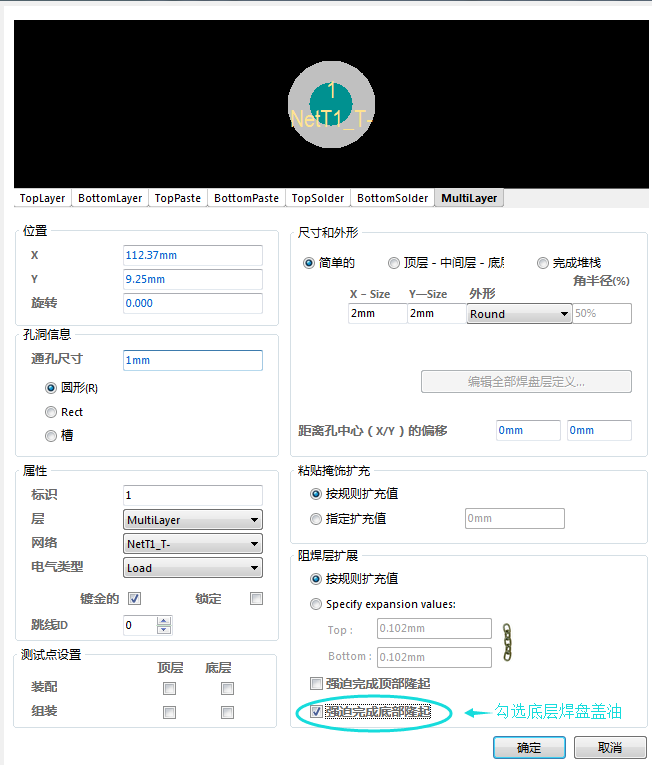Choose the 完成堆栈 full stack option
Screen dimensions: 652x765
(543, 263)
